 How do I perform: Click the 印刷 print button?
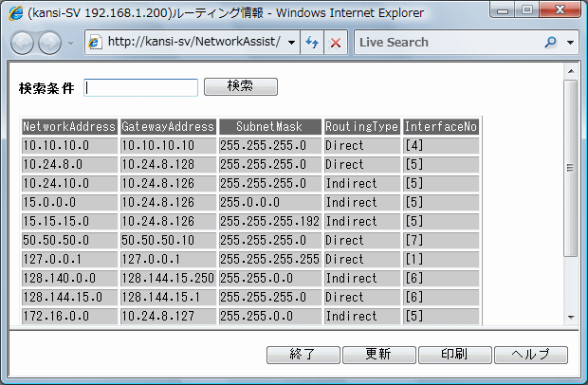[454, 355]
